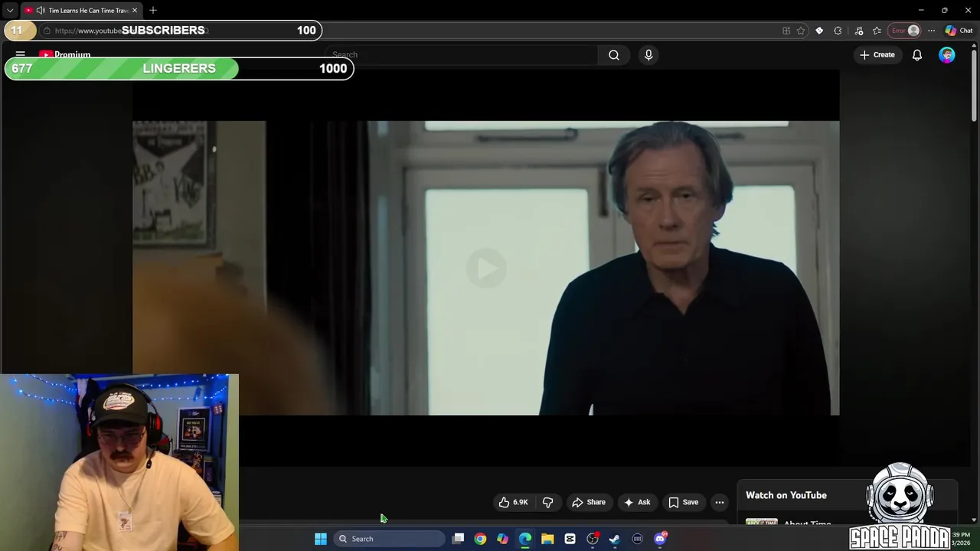Share this video

point(589,502)
